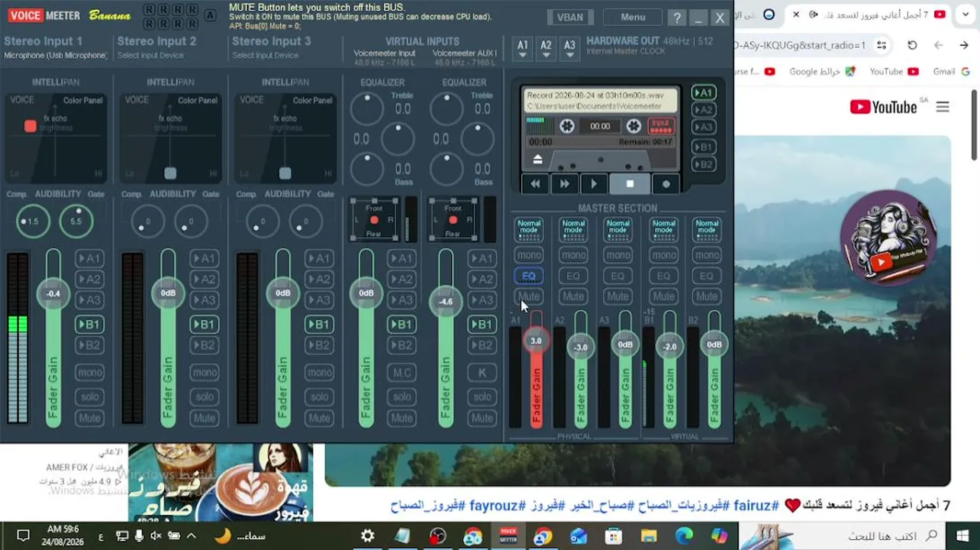The width and height of the screenshot is (980, 550).
Task: Toggle recorder A1 bus assignment beside the cassette
Action: click(x=703, y=92)
